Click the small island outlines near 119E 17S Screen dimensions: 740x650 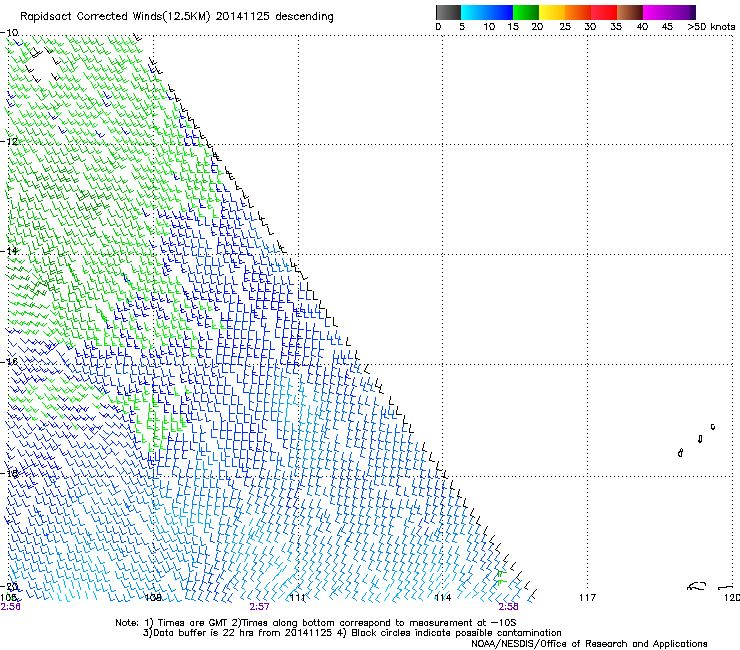pyautogui.click(x=697, y=440)
